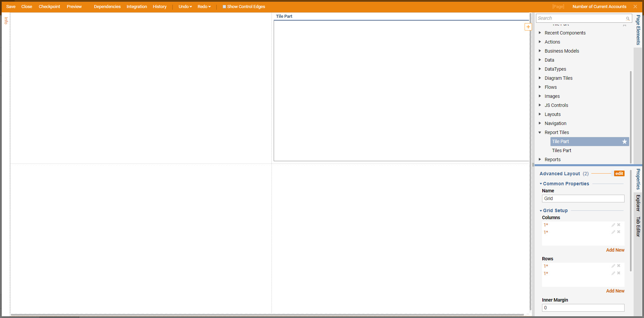Image resolution: width=644 pixels, height=318 pixels.
Task: Delete the first Rows entry with X icon
Action: pos(619,266)
